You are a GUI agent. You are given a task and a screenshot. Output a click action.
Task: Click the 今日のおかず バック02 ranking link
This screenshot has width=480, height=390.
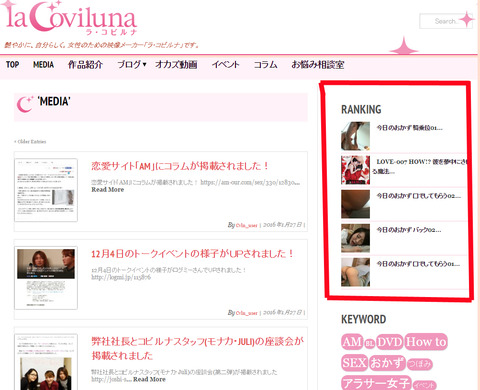[409, 230]
